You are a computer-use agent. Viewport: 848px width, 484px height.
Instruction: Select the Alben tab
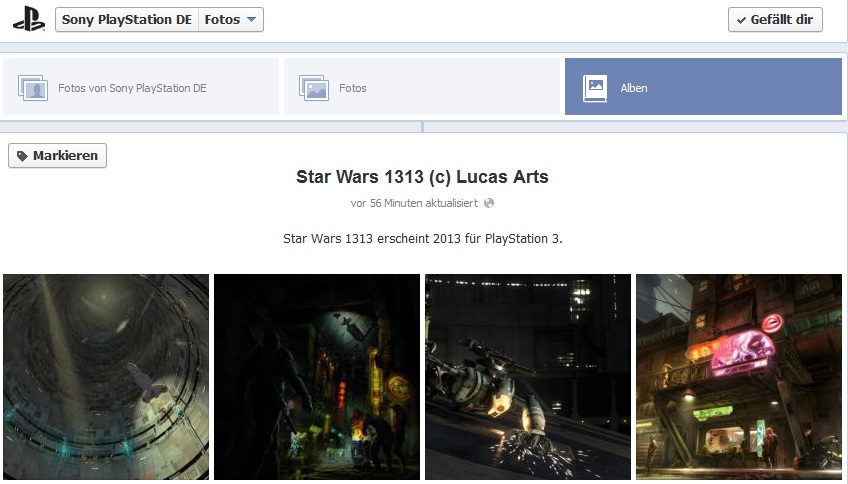[703, 87]
